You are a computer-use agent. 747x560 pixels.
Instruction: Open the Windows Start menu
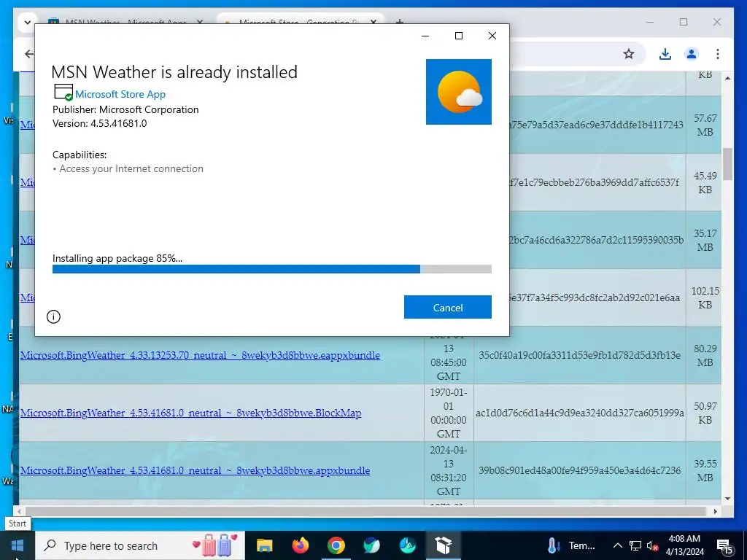coord(18,545)
